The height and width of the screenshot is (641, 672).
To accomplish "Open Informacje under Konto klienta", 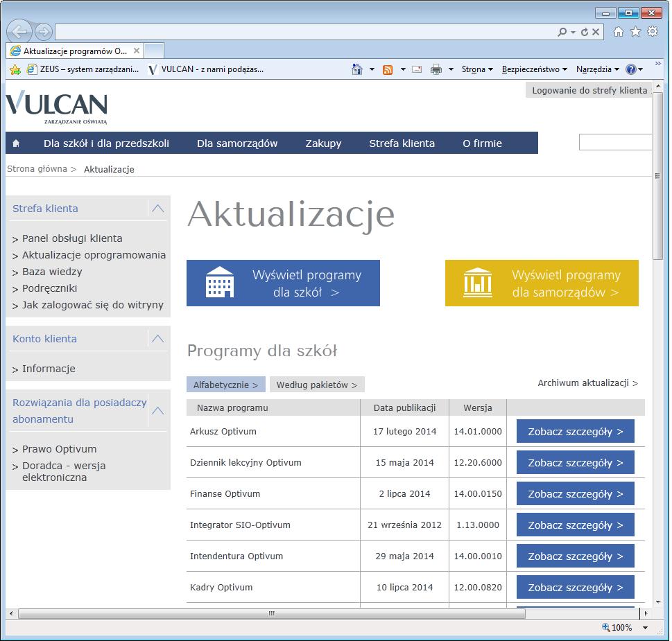I will 49,369.
